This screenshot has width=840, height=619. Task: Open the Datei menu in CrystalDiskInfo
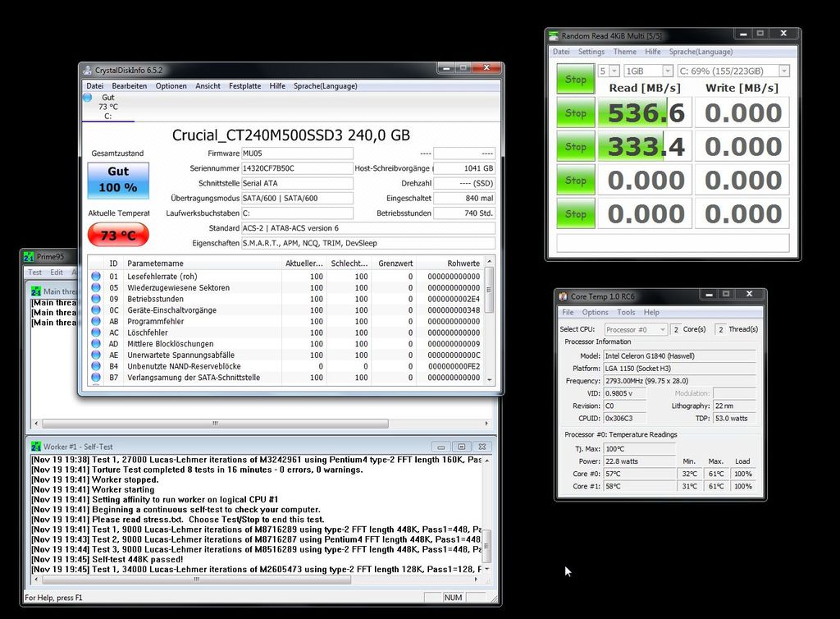95,85
